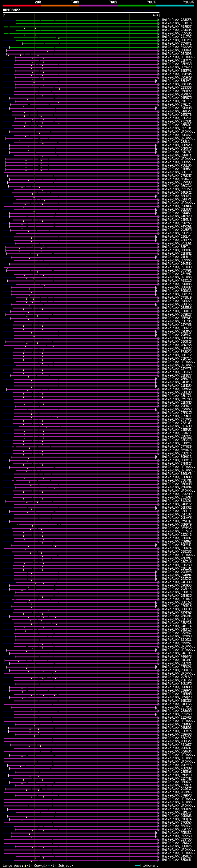Select hit UniRef100_C2ZC43

[177, 535]
